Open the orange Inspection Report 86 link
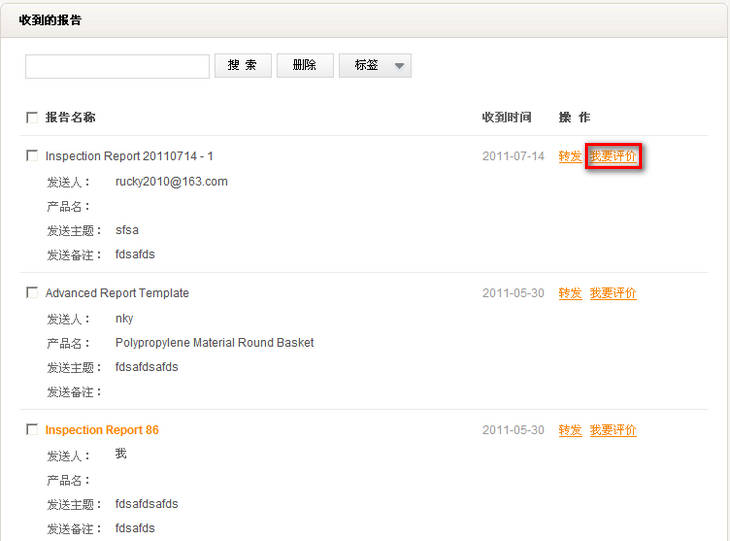The width and height of the screenshot is (730, 541). (x=102, y=430)
